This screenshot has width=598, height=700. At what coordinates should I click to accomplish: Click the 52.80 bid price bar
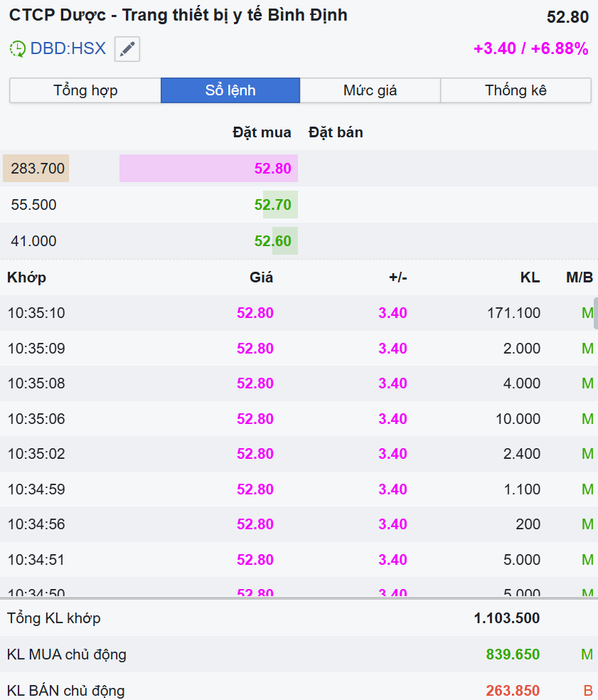coord(208,169)
